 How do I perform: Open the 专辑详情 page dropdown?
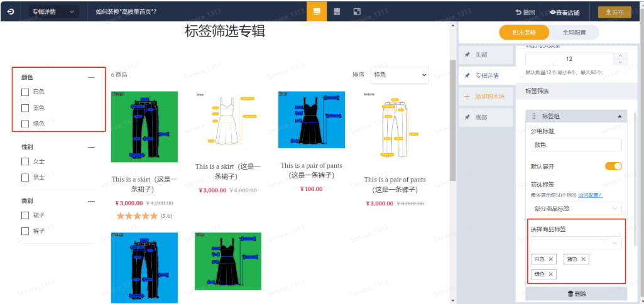coord(54,12)
